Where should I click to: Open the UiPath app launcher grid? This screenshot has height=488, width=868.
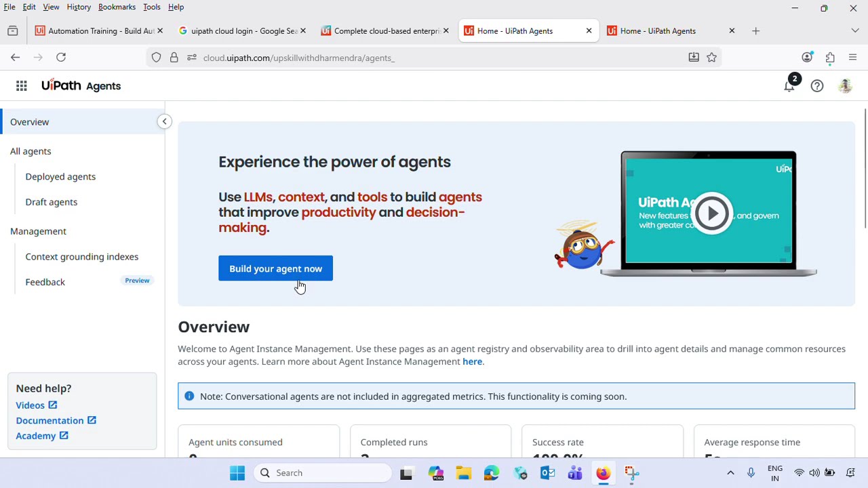[x=22, y=86]
